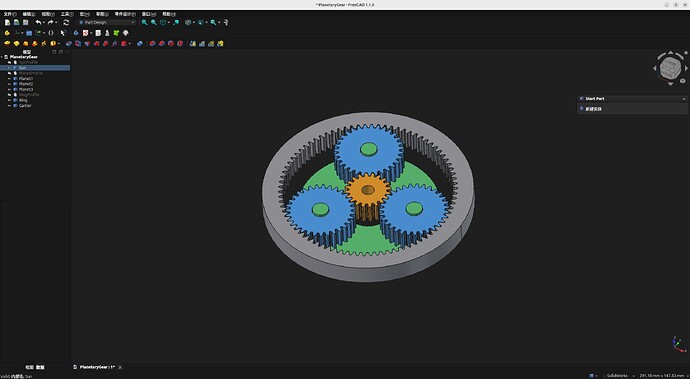Click the Refresh recompute icon
690x379 pixels.
tap(66, 22)
